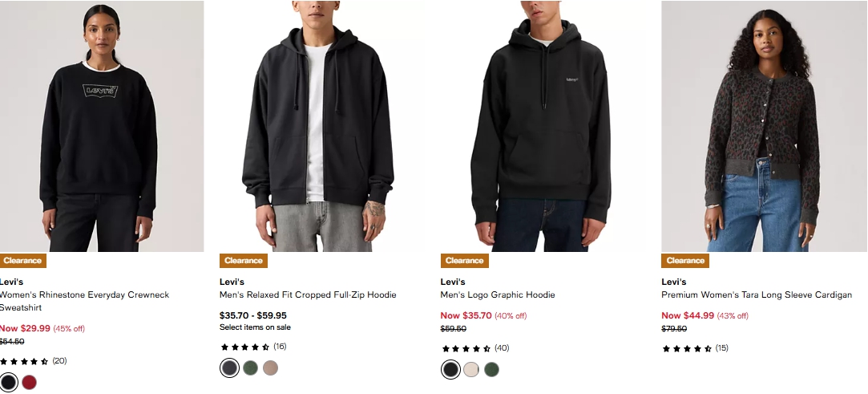868x394 pixels.
Task: Pick the tan swatch for the Full-Zip Hoodie
Action: 271,368
